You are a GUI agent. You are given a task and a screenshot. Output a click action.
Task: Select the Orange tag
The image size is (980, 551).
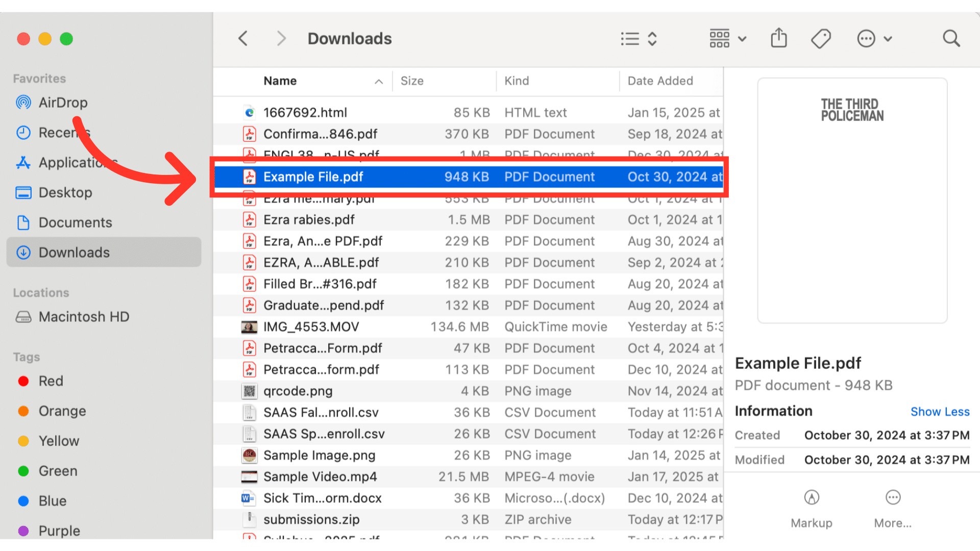click(104, 411)
